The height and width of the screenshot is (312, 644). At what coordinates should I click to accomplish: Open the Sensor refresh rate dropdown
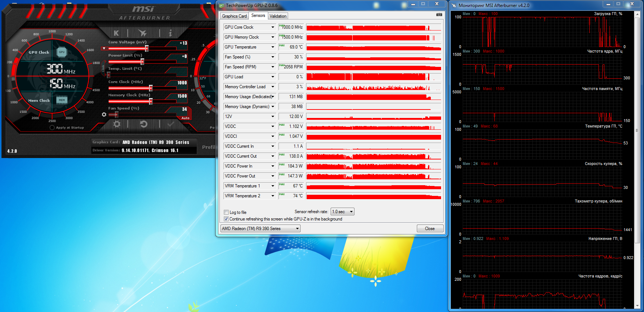[x=342, y=212]
